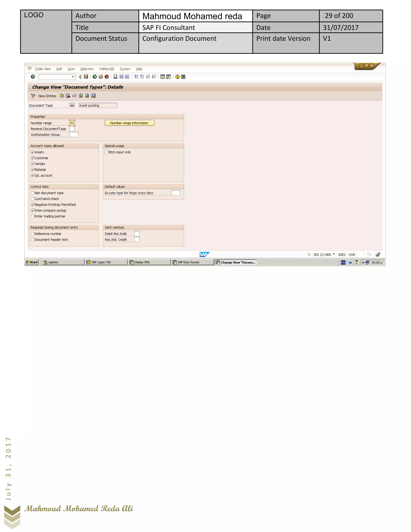Enable Net document type checkbox
Image resolution: width=411 pixels, height=532 pixels.
pyautogui.click(x=32, y=193)
